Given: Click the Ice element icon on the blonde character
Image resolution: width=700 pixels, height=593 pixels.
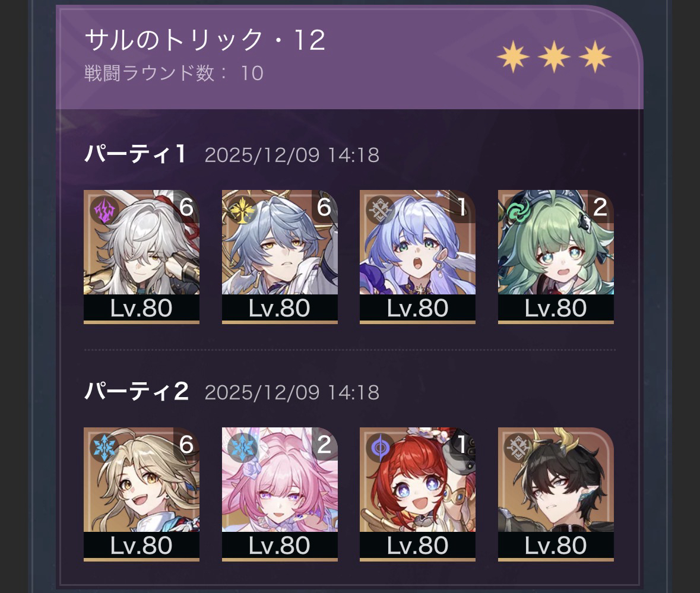Looking at the screenshot, I should click(104, 447).
